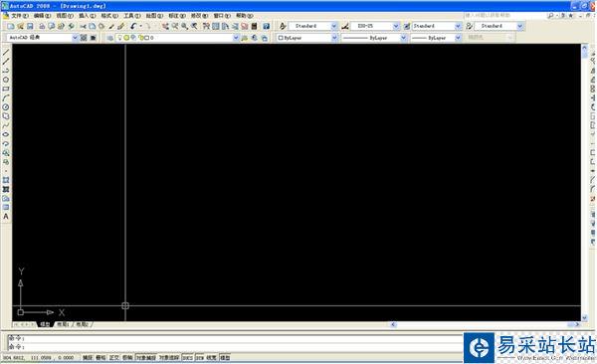The width and height of the screenshot is (597, 364).
Task: Open the 标注 (Dimension) menu
Action: point(177,16)
